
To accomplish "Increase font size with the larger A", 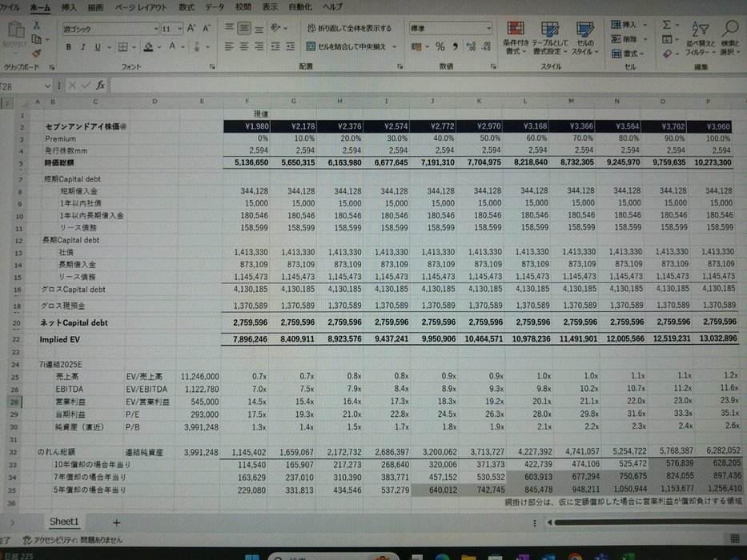I will tap(191, 29).
